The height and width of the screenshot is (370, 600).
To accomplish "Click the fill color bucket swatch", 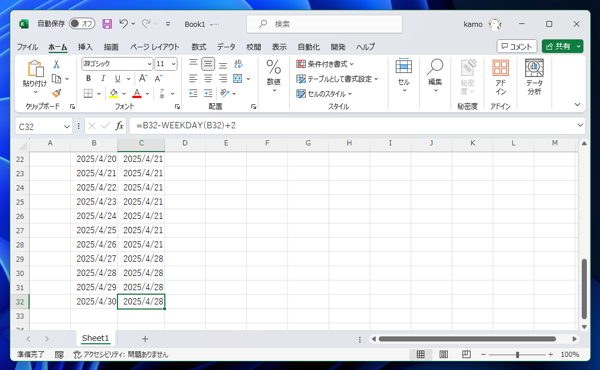I will [114, 93].
